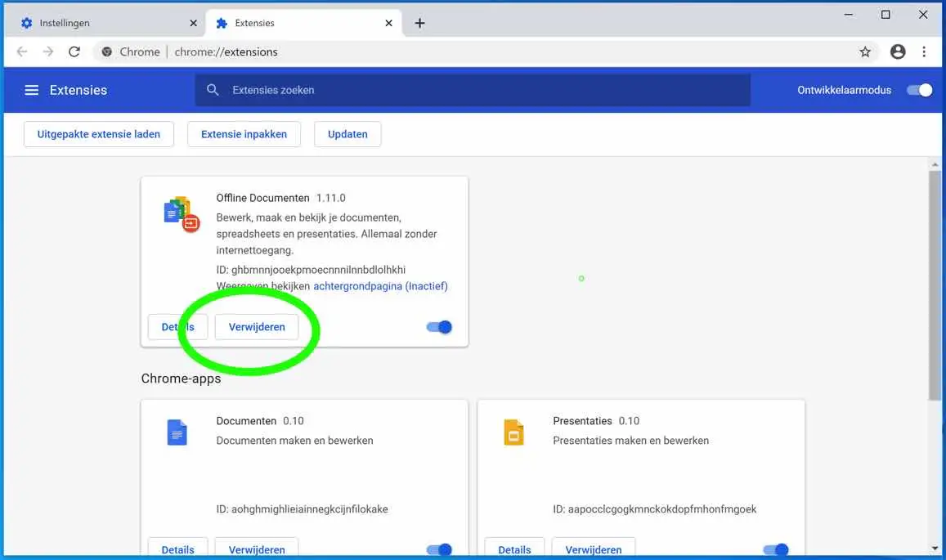Click the Offline Documenten extension icon
The image size is (946, 560).
(x=181, y=214)
